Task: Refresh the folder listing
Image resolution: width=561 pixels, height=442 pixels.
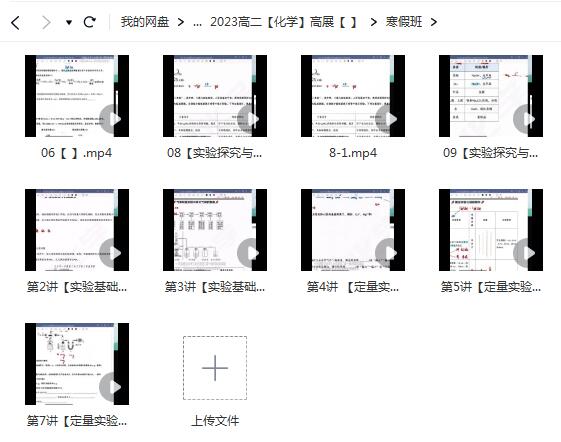Action: click(x=89, y=22)
